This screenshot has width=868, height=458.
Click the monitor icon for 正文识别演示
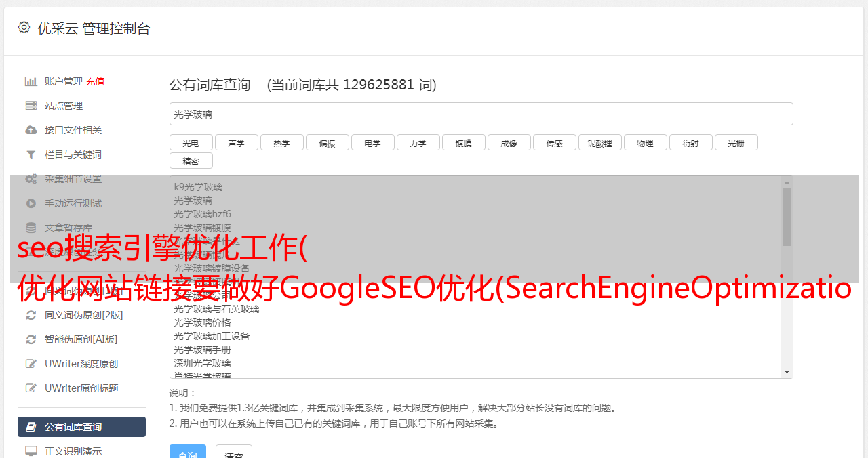point(31,451)
